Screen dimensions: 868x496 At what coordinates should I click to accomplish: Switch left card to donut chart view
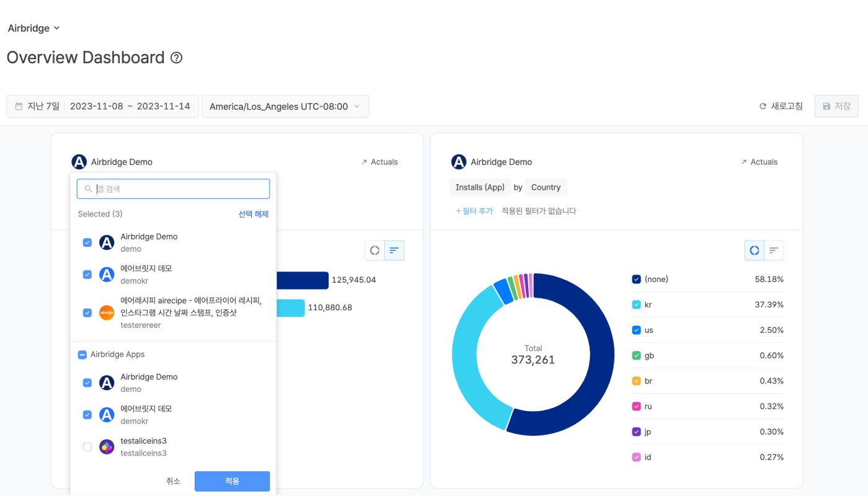coord(374,250)
